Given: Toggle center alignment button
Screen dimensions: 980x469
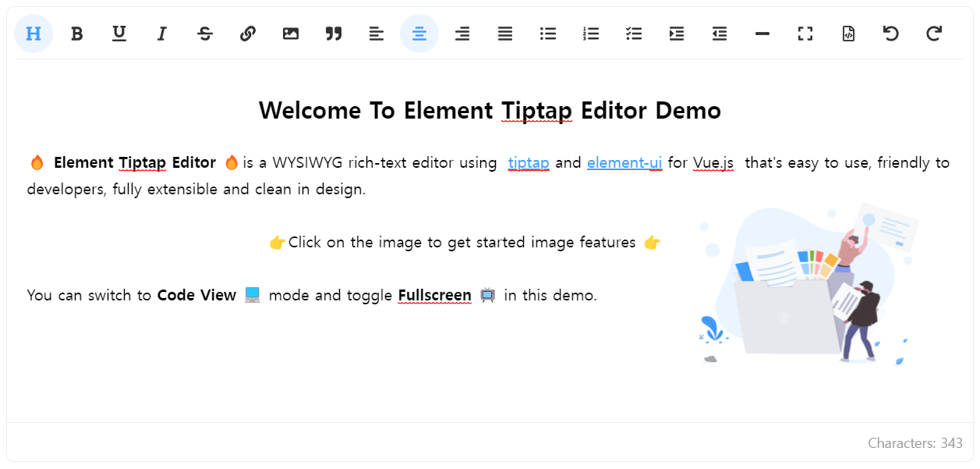Looking at the screenshot, I should (x=419, y=34).
